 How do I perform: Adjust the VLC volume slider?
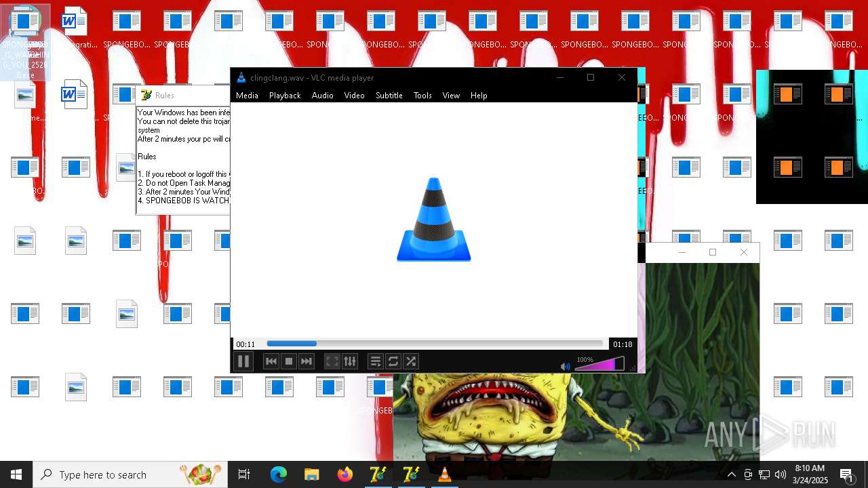(x=599, y=365)
